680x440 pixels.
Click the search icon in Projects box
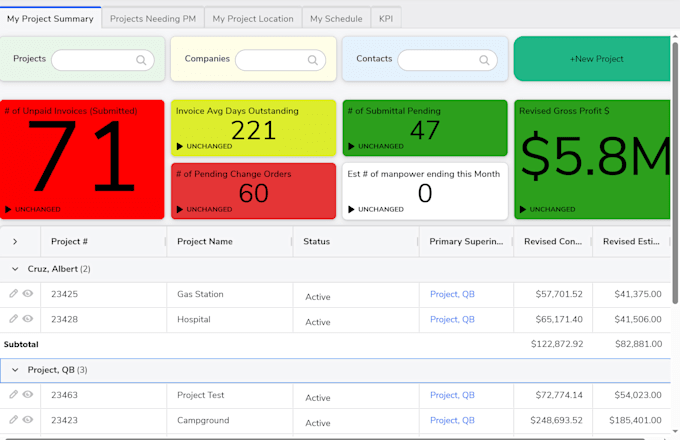[x=141, y=60]
